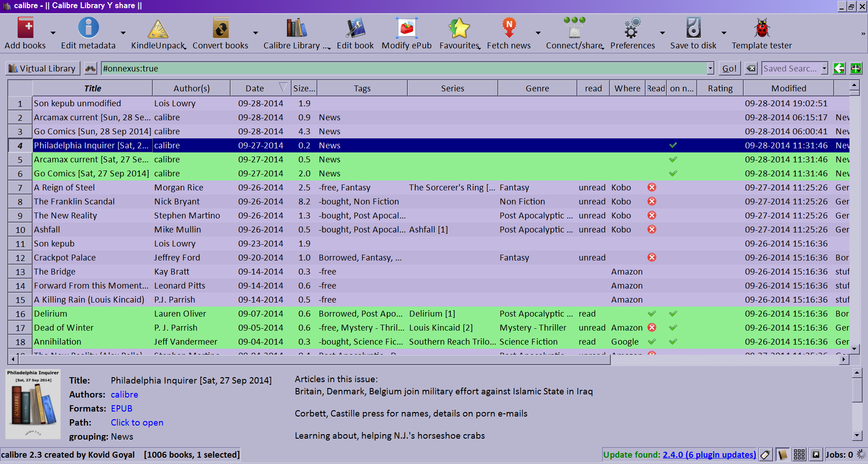
Task: Click the Convert books icon
Action: point(221,28)
